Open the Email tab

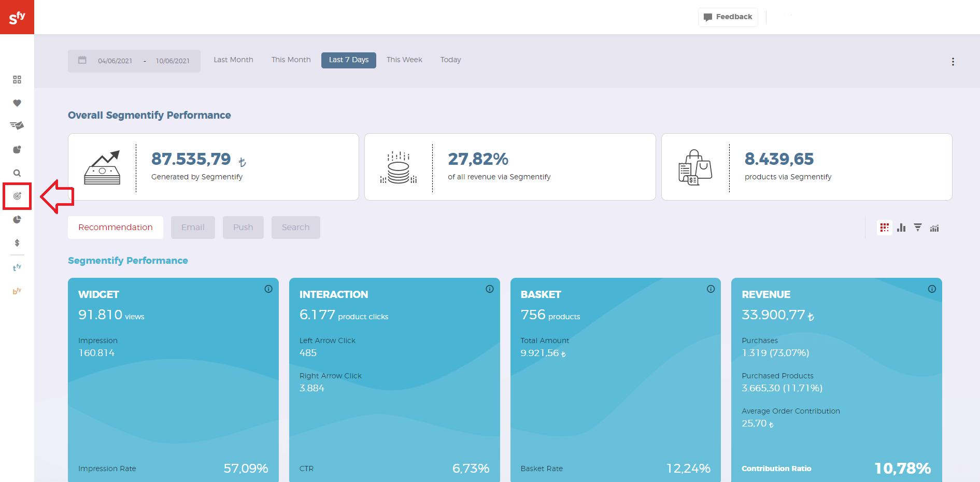[193, 228]
